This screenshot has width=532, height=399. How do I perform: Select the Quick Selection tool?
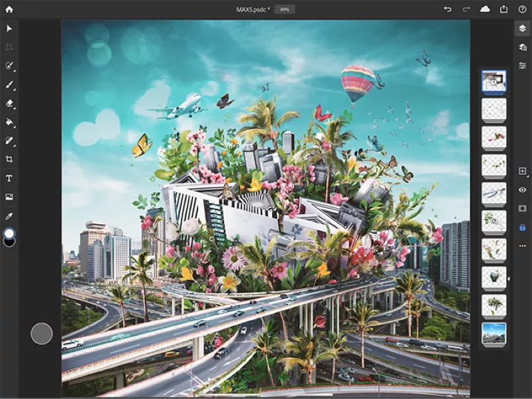9,66
